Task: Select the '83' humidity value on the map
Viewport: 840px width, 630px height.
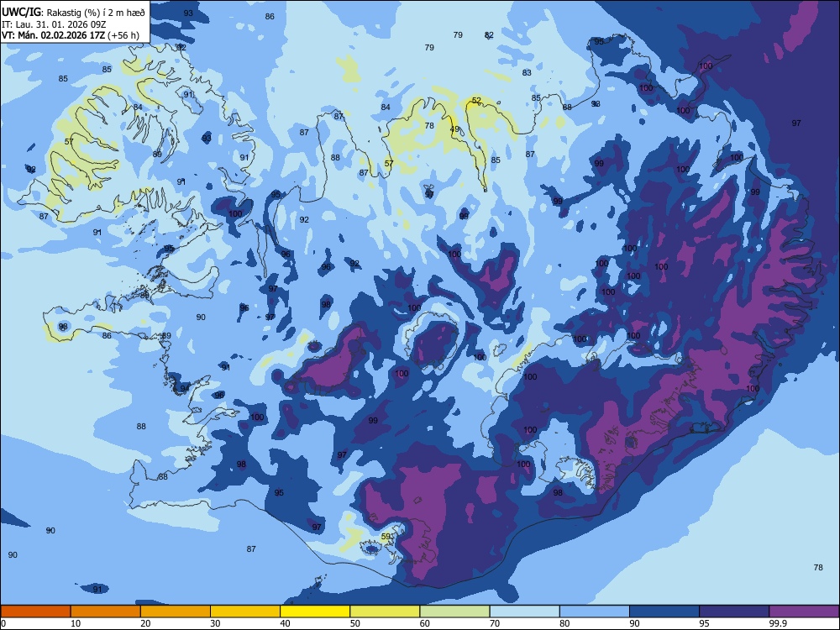Action: point(527,72)
